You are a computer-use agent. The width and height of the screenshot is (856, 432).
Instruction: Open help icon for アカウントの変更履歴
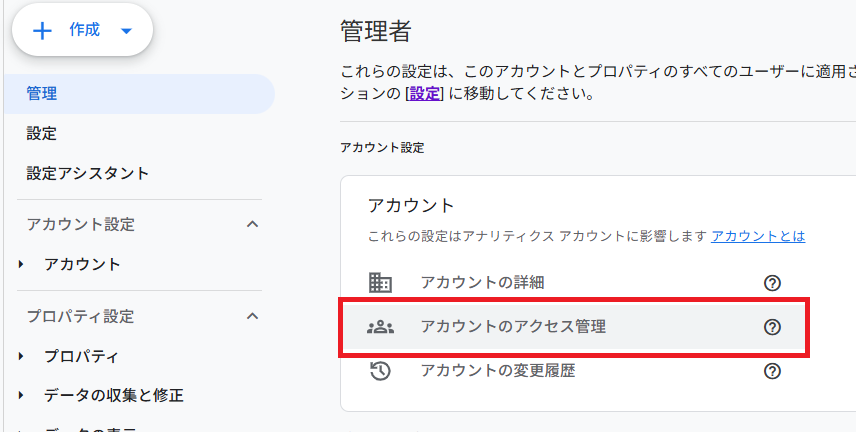click(x=772, y=371)
